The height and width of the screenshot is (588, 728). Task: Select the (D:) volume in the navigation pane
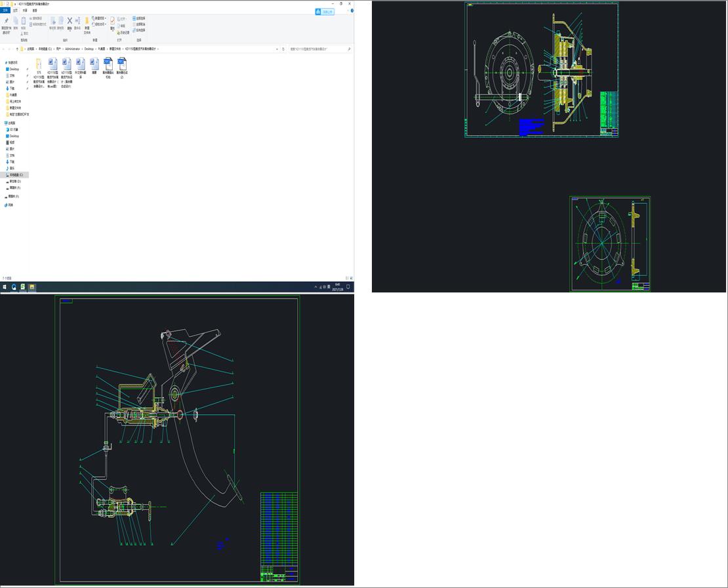[15, 182]
